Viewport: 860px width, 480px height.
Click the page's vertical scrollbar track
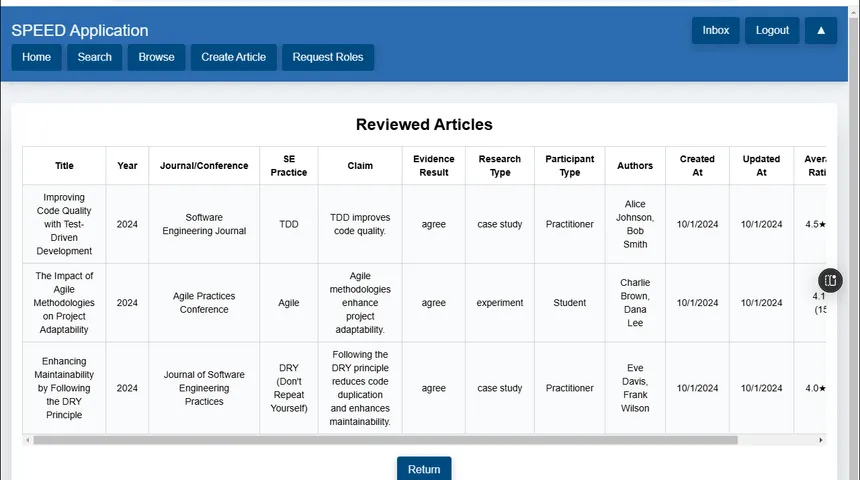tap(854, 241)
